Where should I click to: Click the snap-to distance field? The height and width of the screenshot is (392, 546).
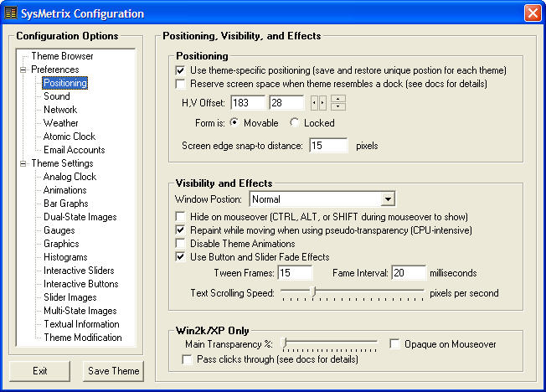328,146
